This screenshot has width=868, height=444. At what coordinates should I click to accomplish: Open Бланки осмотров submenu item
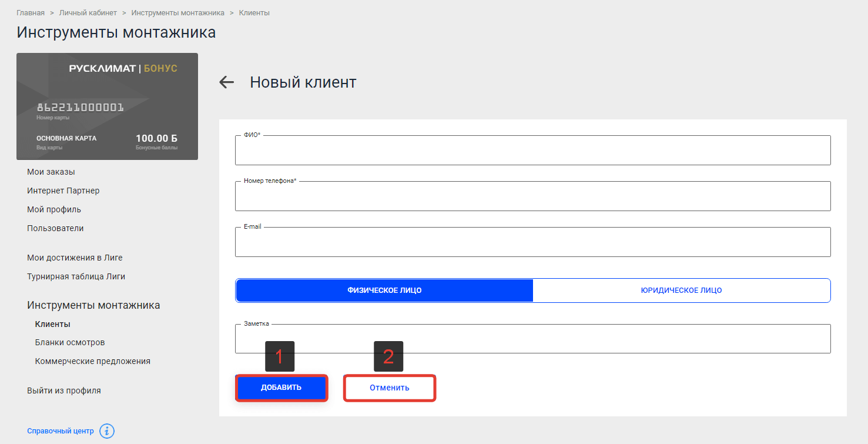click(x=70, y=342)
